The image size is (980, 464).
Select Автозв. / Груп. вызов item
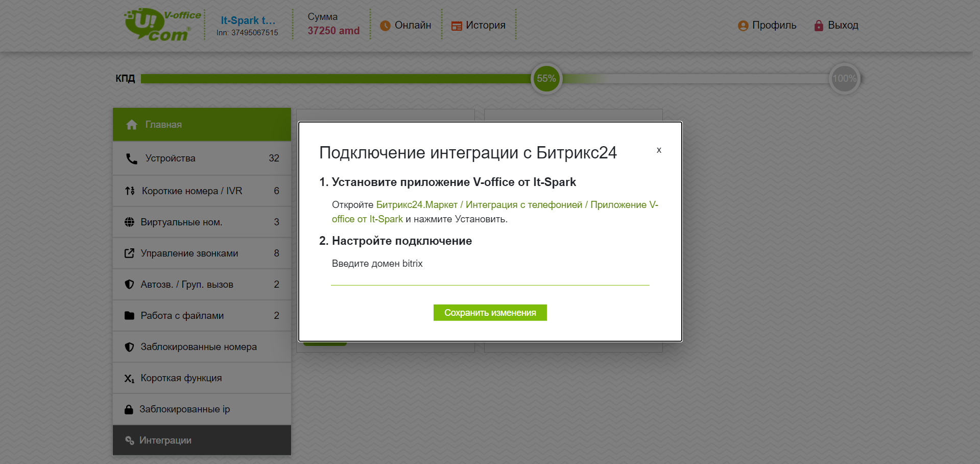(x=202, y=284)
